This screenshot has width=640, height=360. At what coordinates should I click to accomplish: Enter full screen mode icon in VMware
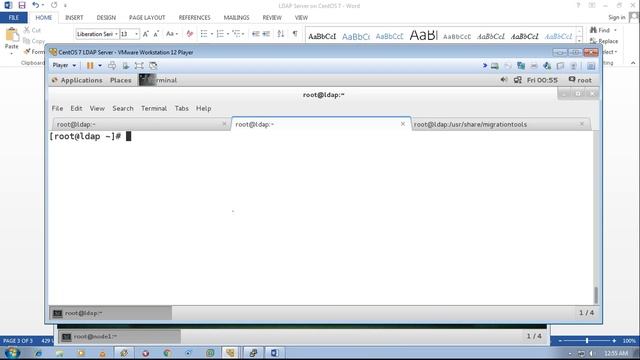click(139, 66)
